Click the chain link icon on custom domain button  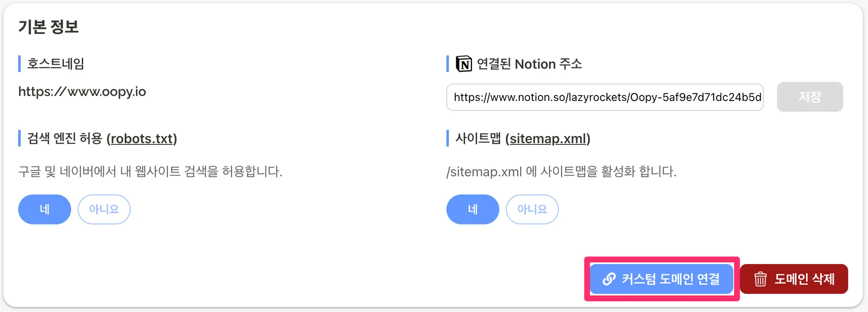point(609,279)
